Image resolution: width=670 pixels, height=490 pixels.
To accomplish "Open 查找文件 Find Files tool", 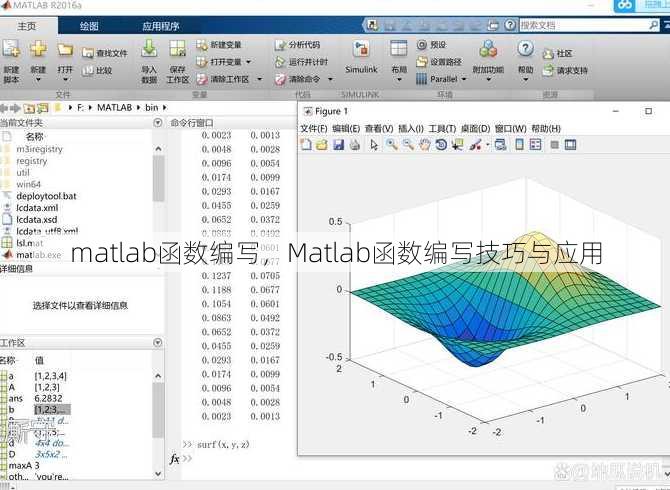I will click(105, 53).
